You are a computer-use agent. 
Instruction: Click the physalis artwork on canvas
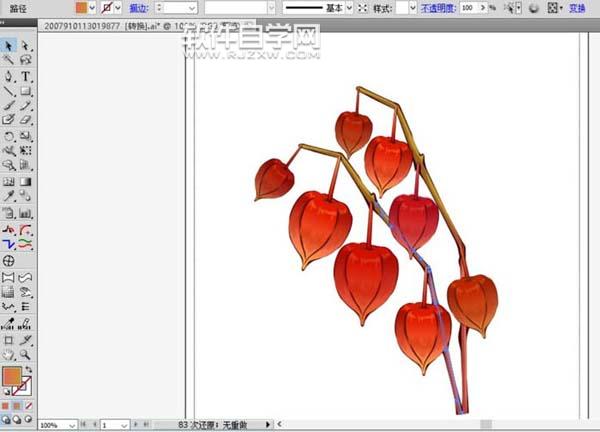tap(365, 270)
